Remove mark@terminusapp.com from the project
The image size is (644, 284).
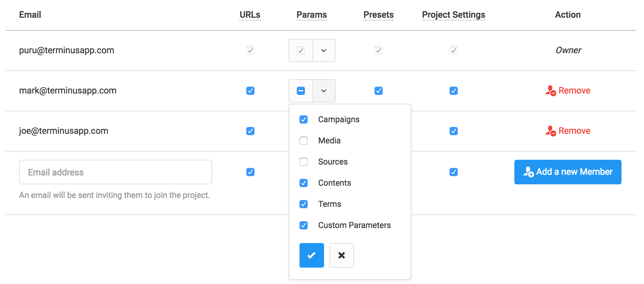point(574,91)
